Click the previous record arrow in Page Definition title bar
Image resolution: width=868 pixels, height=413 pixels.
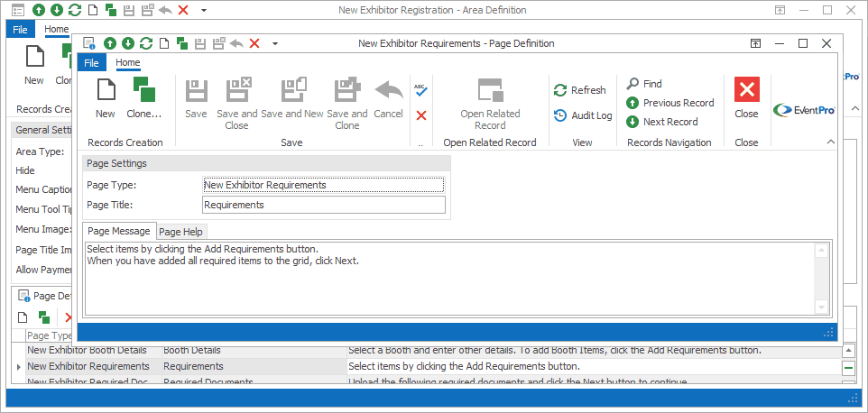(110, 43)
